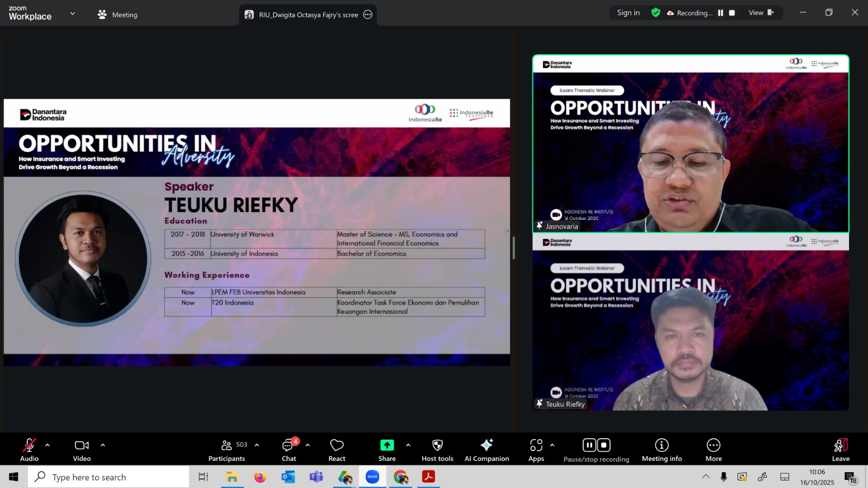
Task: Open the Participants panel
Action: click(227, 450)
